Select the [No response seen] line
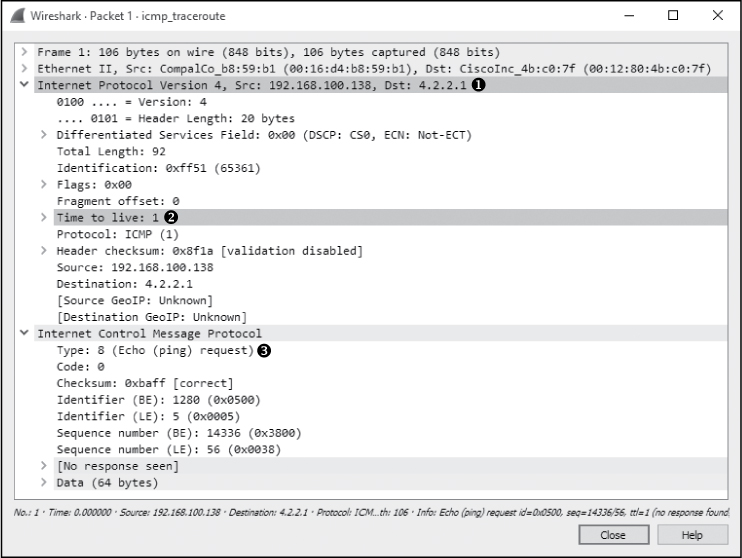Screen dimensions: 742x558 pos(390,466)
